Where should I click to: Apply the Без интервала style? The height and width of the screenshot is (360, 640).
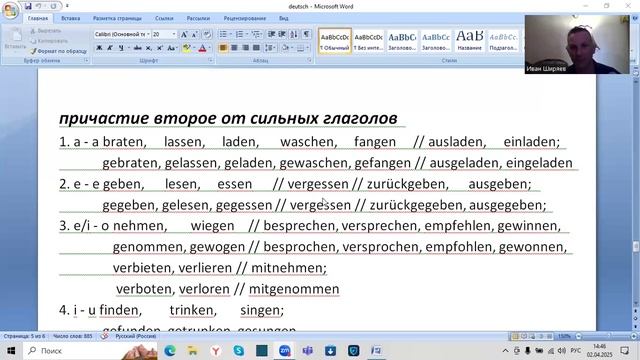click(368, 41)
